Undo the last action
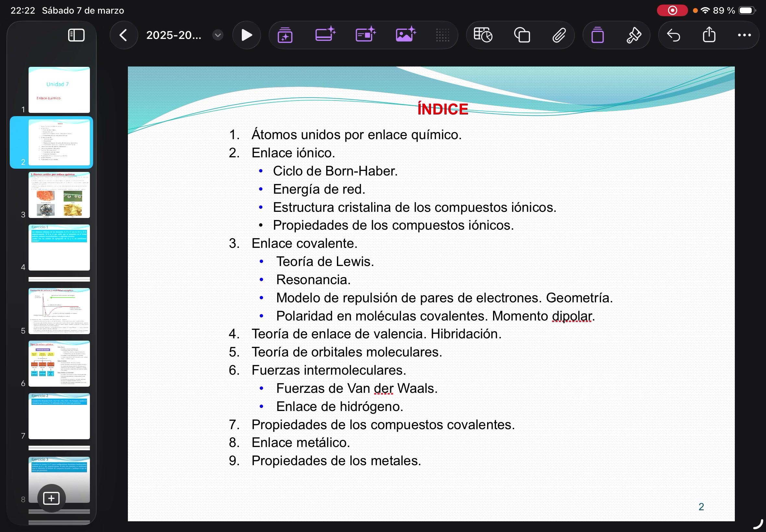766x532 pixels. (x=673, y=35)
